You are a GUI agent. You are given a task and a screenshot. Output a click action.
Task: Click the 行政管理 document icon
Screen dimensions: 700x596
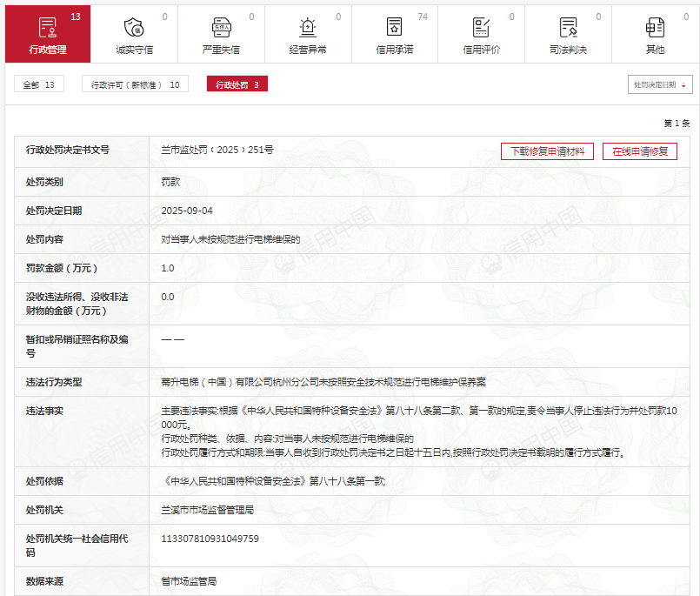click(48, 27)
